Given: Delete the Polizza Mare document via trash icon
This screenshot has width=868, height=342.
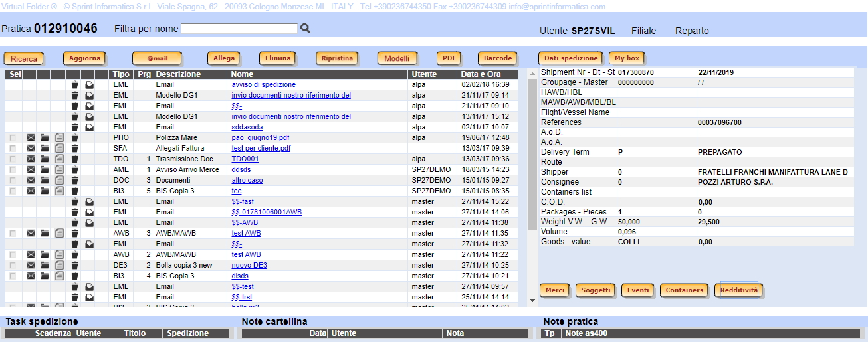Looking at the screenshot, I should tap(74, 138).
